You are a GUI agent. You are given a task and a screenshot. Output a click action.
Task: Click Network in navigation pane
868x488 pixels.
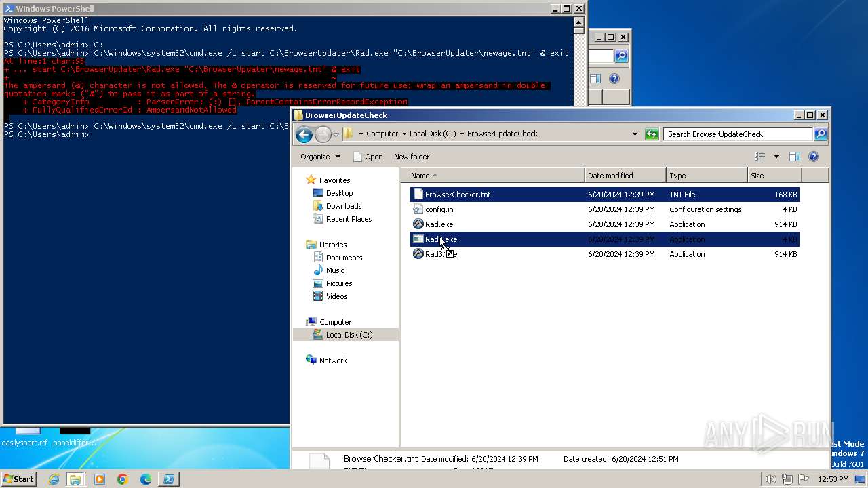333,361
